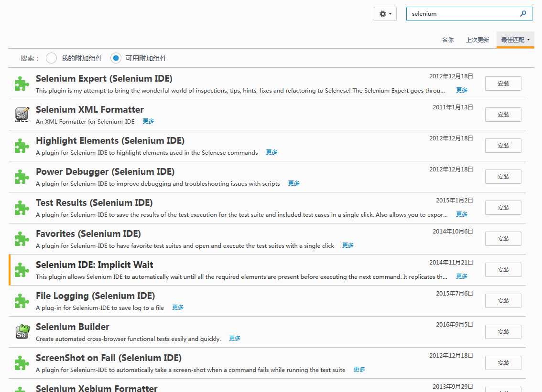Image resolution: width=542 pixels, height=392 pixels.
Task: Click the magnifier search icon in search box
Action: [x=523, y=14]
